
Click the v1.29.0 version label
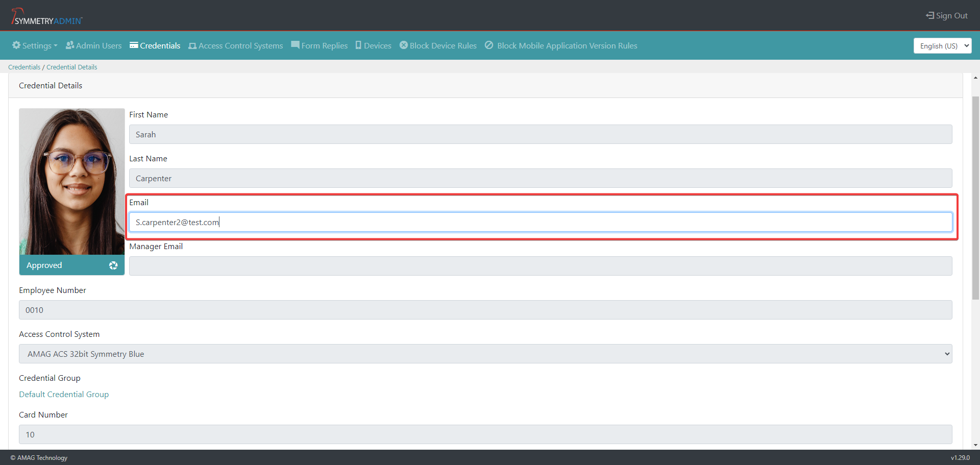[x=960, y=458]
